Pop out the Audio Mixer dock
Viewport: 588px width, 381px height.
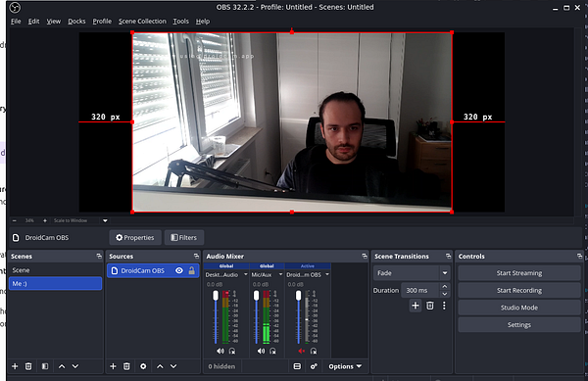tap(365, 257)
